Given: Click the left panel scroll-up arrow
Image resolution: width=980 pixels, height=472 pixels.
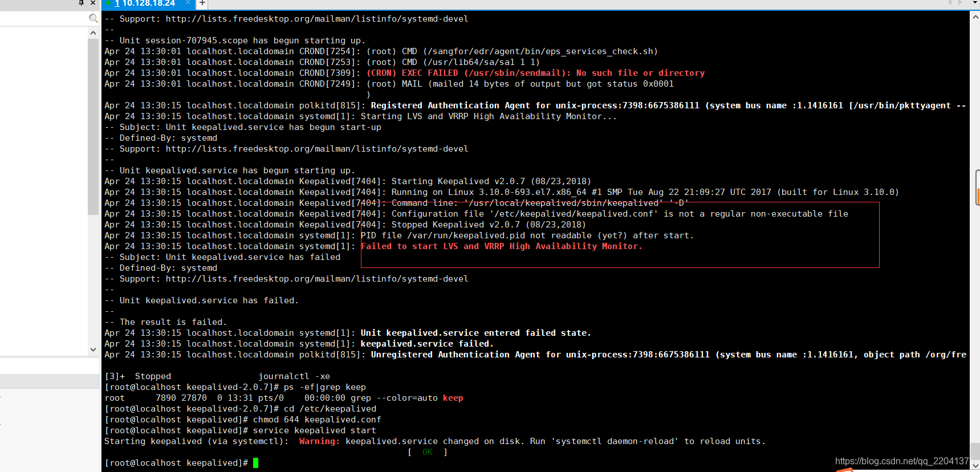Looking at the screenshot, I should coord(93,33).
